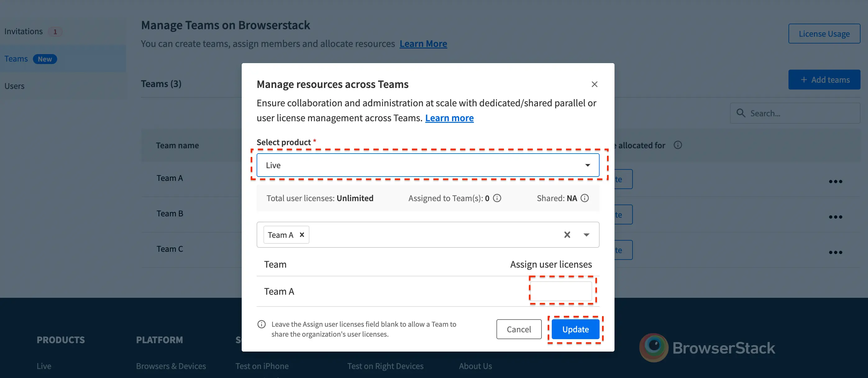868x378 pixels.
Task: Click info icon next to Assigned to Team(s)
Action: pyautogui.click(x=497, y=198)
